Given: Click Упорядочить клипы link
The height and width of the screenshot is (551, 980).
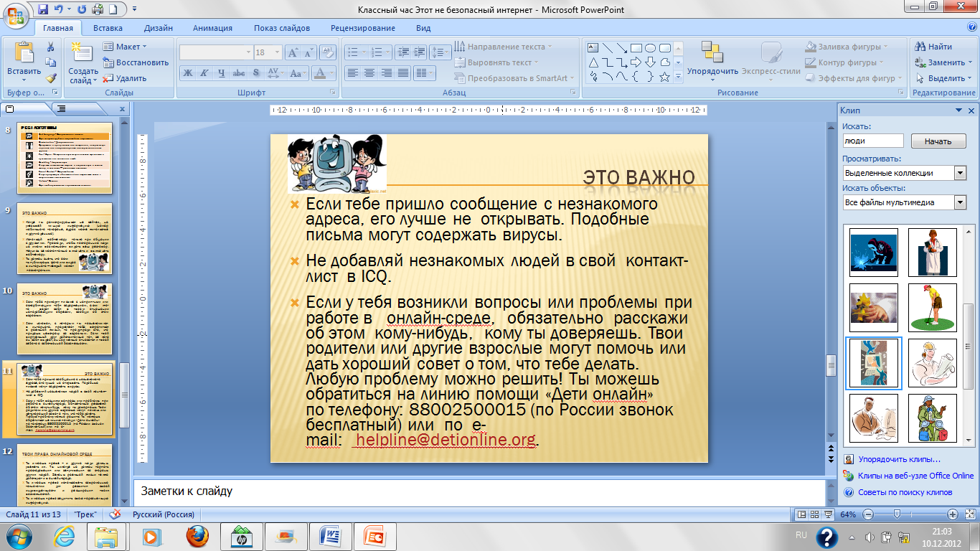Looking at the screenshot, I should 899,459.
